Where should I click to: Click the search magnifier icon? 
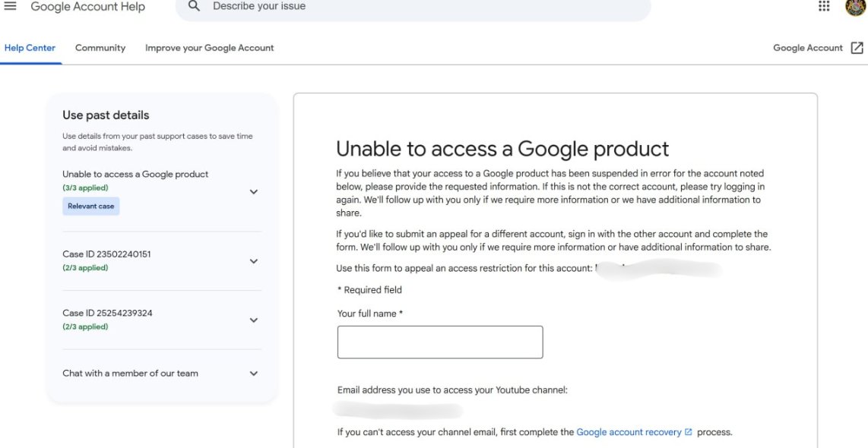194,6
